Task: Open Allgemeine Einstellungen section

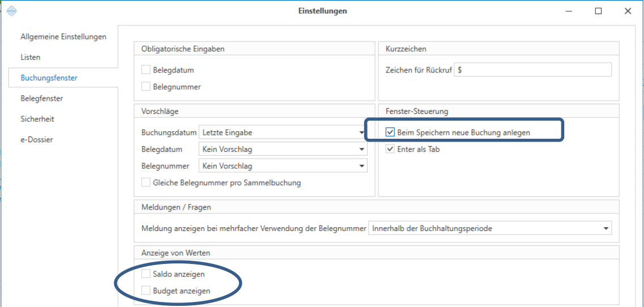Action: (x=63, y=37)
